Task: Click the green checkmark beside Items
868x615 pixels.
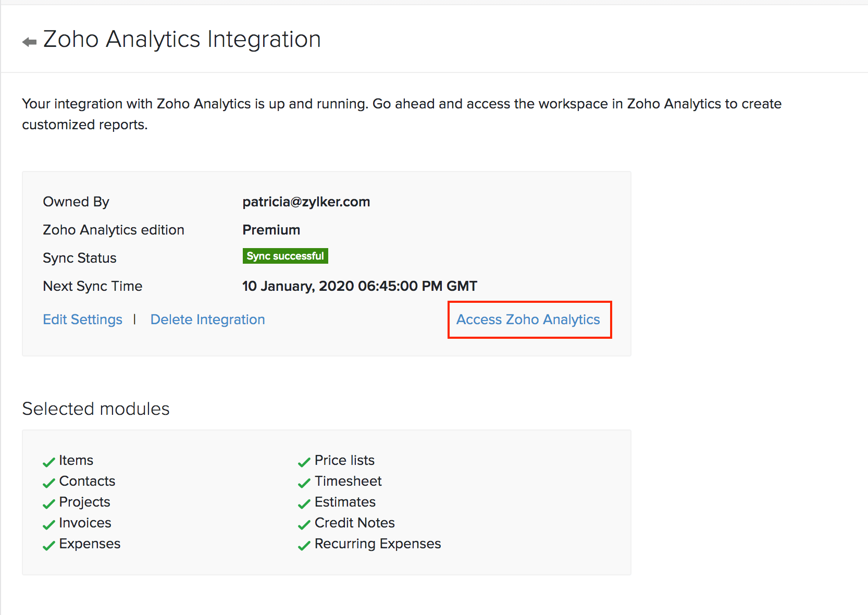Action: click(x=48, y=462)
